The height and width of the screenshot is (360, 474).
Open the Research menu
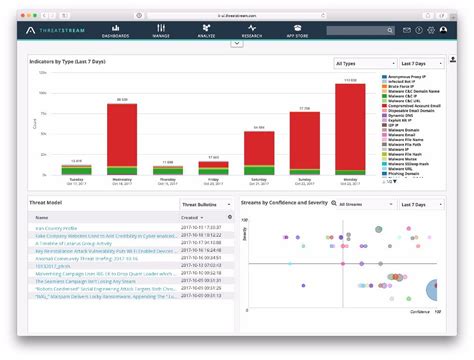pyautogui.click(x=252, y=31)
